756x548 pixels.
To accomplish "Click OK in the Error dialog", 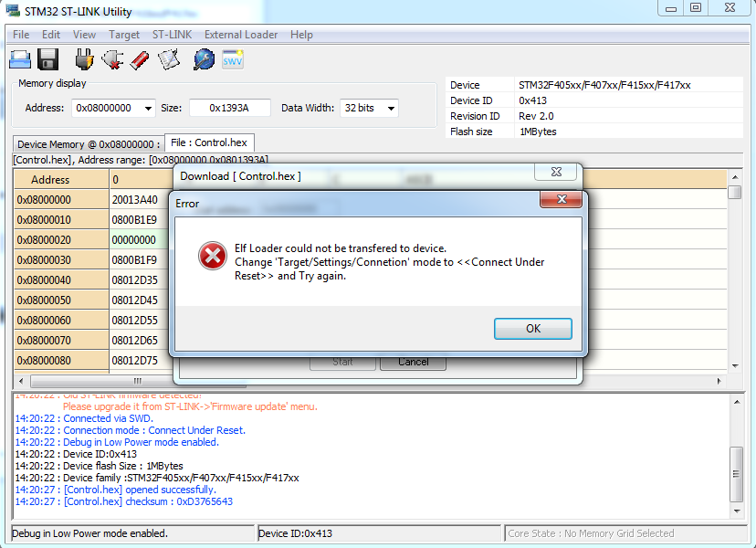I will point(533,329).
